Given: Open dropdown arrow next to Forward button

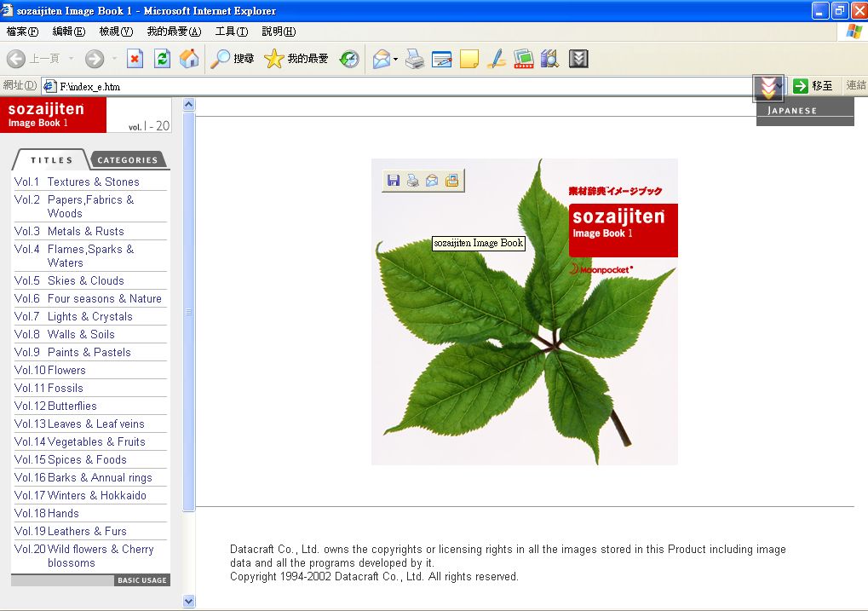Looking at the screenshot, I should 115,58.
